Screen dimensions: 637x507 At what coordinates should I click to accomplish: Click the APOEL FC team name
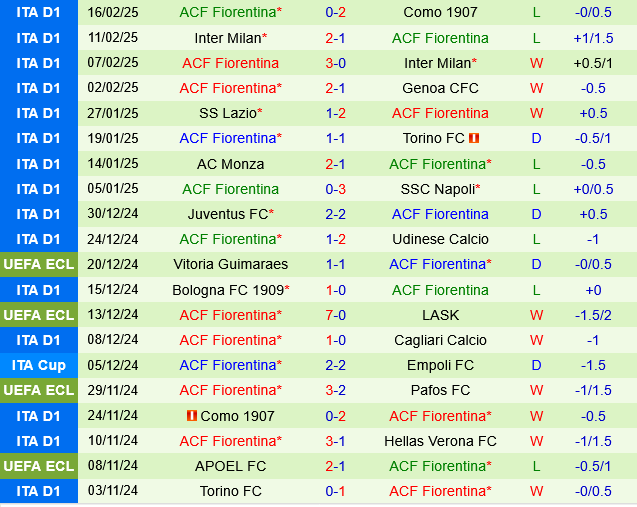(x=230, y=466)
